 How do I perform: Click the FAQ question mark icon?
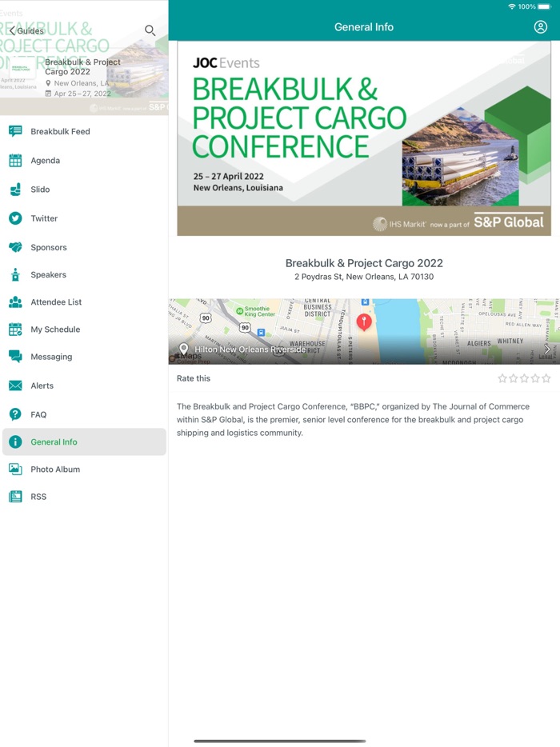click(x=15, y=414)
